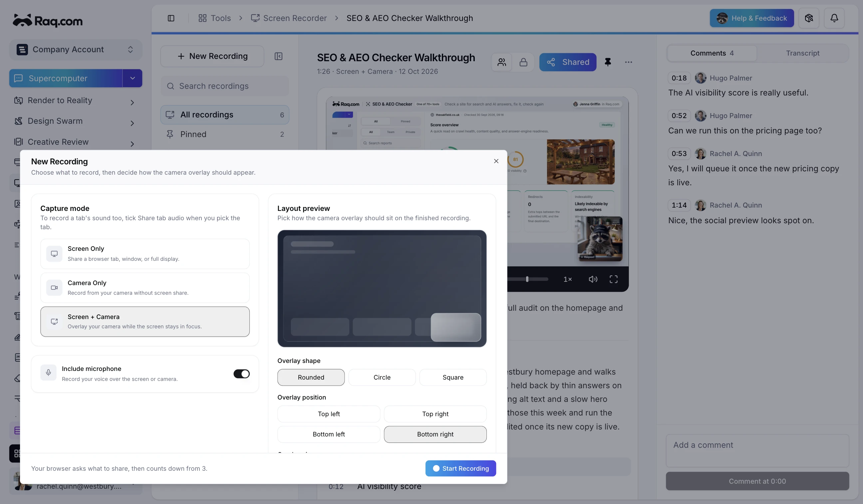Screen dimensions: 863x504
Task: Position overlay at Bottom right
Action: point(435,434)
